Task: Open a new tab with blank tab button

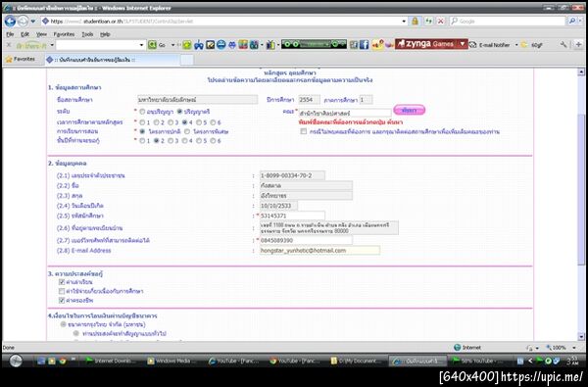Action: (187, 60)
